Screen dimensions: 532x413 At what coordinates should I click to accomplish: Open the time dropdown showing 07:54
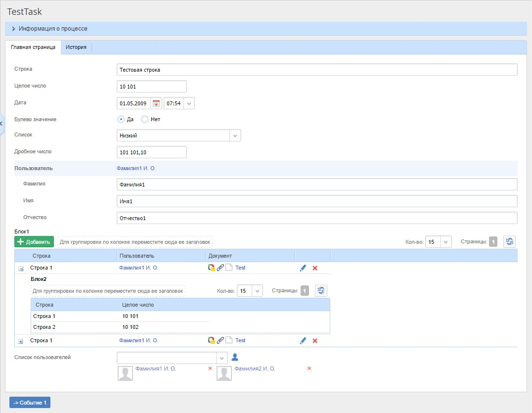pyautogui.click(x=189, y=103)
